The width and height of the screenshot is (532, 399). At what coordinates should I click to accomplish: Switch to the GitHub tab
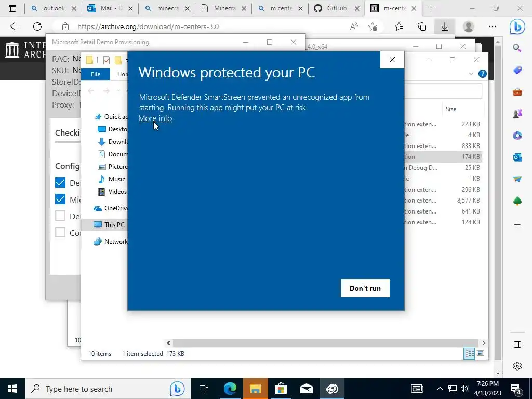[x=337, y=8]
